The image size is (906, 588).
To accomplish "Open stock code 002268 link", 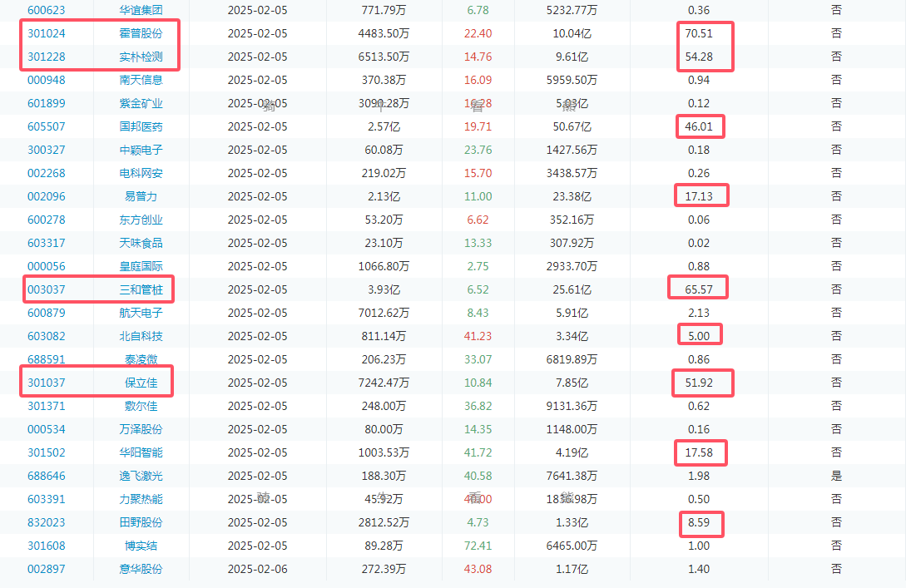I will [47, 173].
